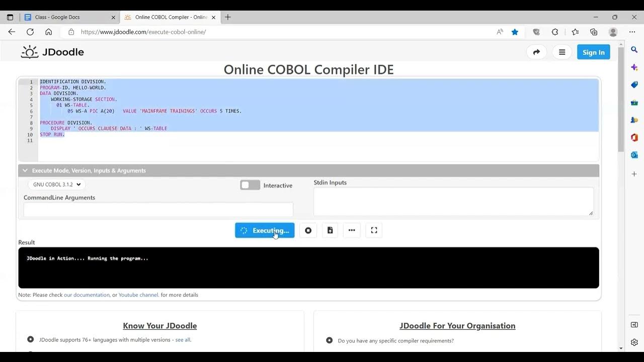Open the sidebar Outlook icon
The height and width of the screenshot is (362, 644).
(634, 155)
